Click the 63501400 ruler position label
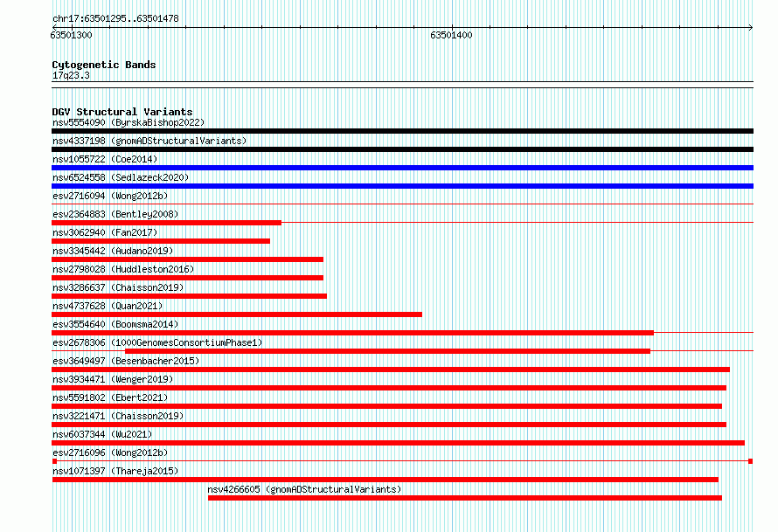 pyautogui.click(x=452, y=35)
